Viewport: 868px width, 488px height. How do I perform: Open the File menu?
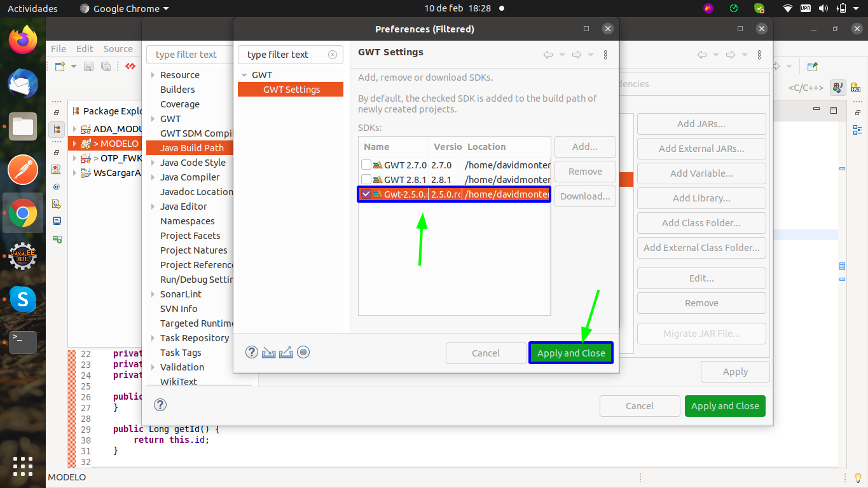tap(59, 49)
